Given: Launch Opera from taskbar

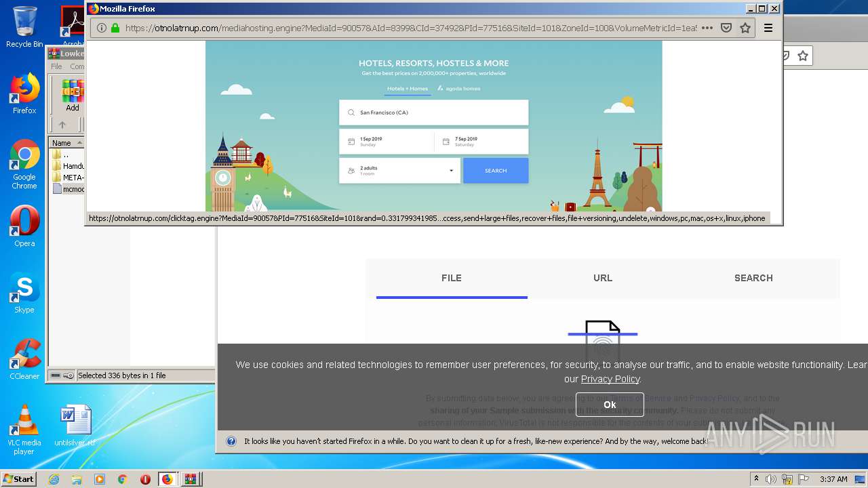Looking at the screenshot, I should (x=145, y=479).
